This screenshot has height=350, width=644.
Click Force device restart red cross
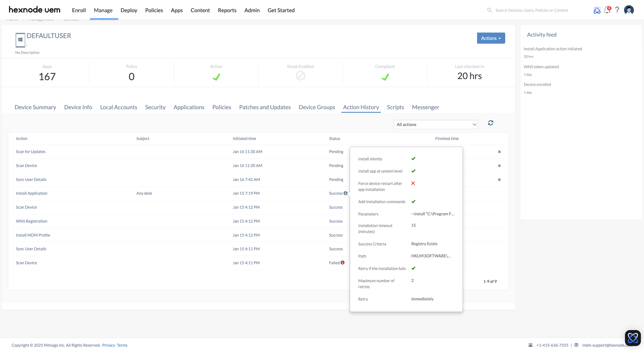(x=413, y=183)
